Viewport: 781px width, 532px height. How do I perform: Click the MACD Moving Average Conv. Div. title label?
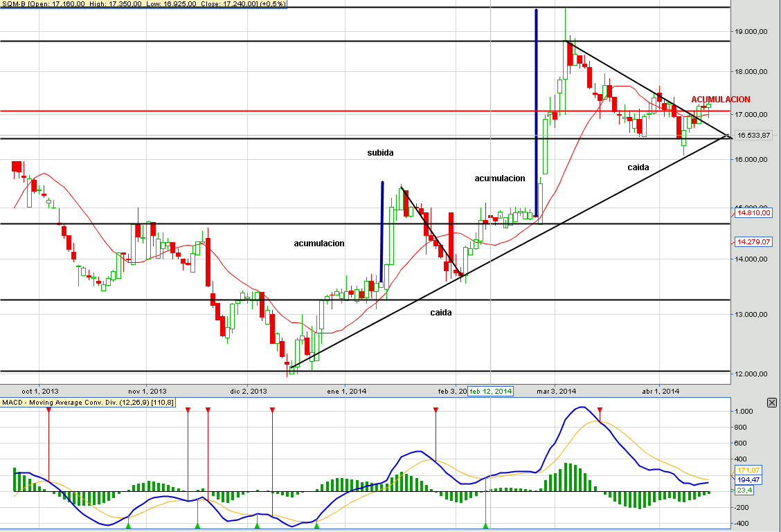coord(88,402)
